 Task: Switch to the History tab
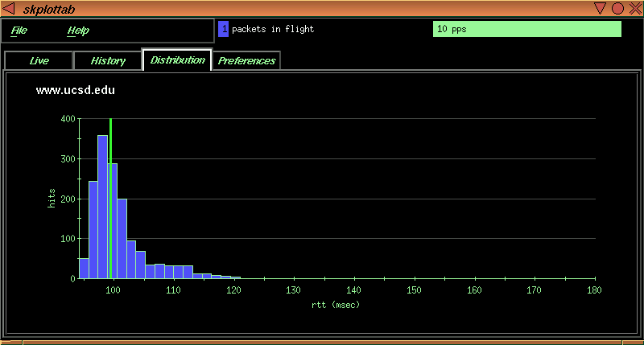(108, 60)
